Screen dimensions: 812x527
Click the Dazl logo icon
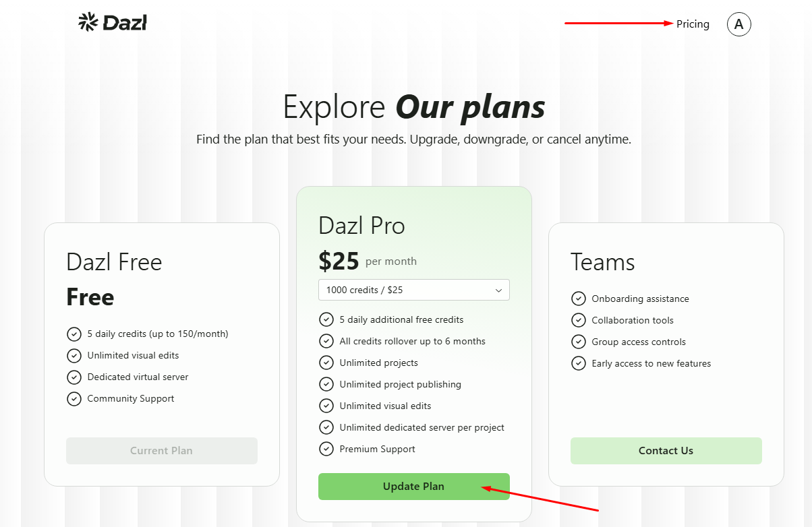[x=88, y=22]
